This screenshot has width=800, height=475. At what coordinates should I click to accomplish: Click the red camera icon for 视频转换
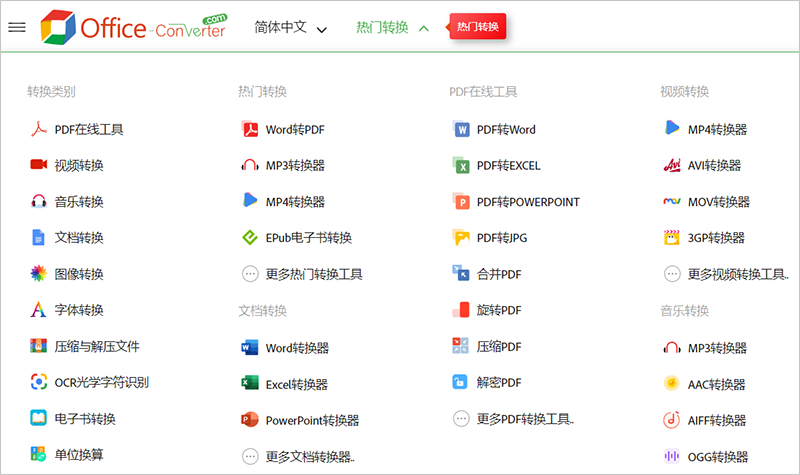(x=38, y=164)
